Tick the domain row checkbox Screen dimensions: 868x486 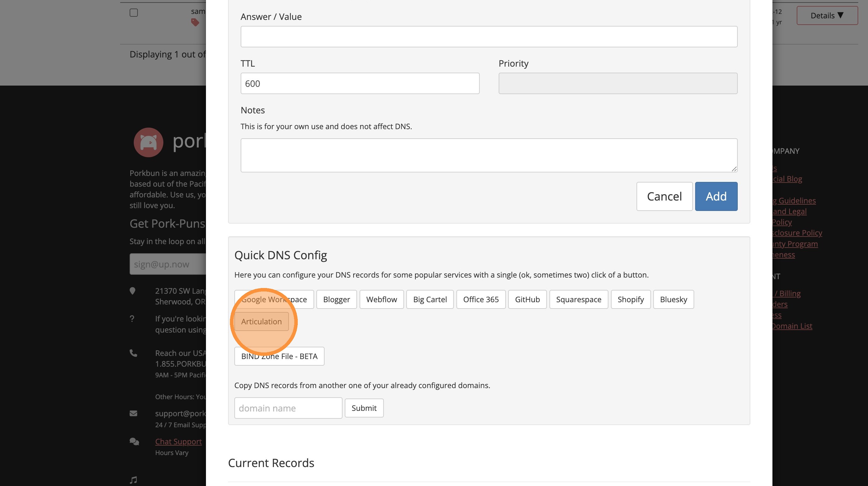click(134, 13)
